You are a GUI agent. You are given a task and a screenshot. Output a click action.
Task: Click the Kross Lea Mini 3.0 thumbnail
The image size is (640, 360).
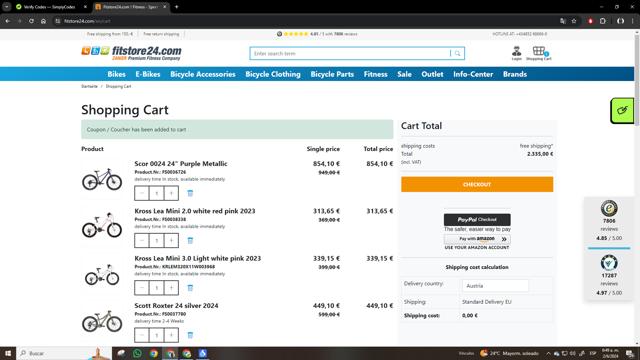coord(102,274)
